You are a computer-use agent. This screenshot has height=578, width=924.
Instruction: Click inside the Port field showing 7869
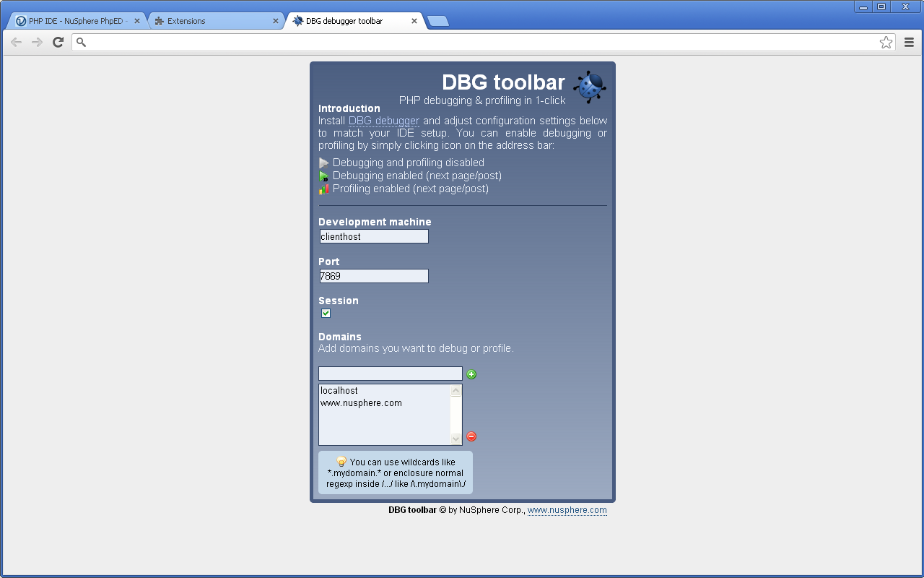(x=373, y=275)
